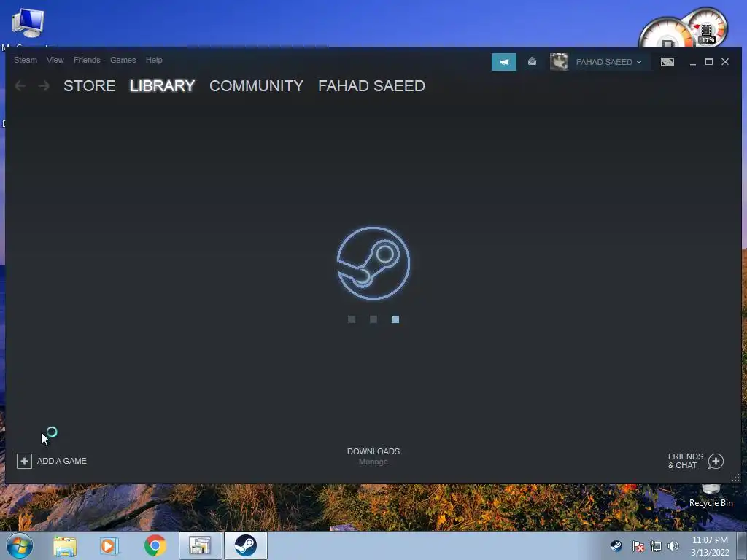
Task: Switch to the LIBRARY tab
Action: tap(163, 86)
